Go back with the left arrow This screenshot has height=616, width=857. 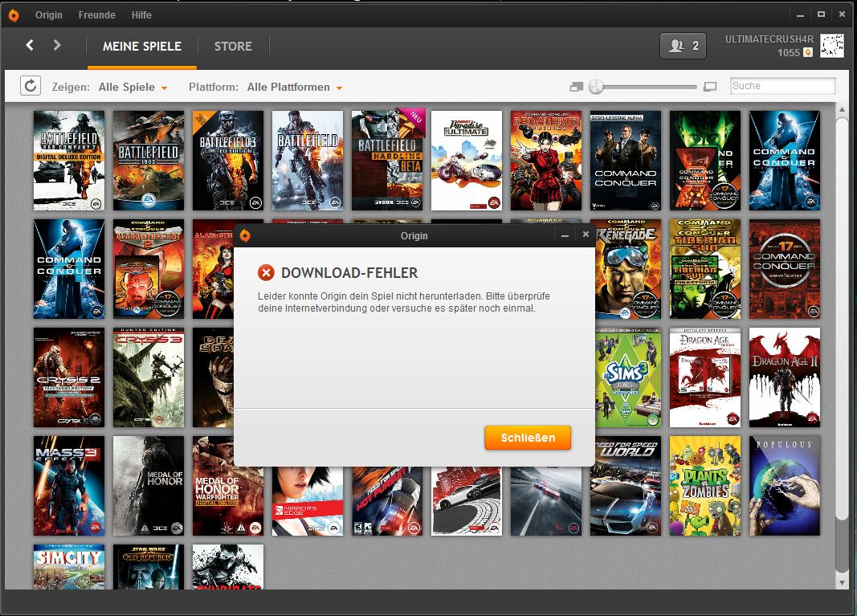coord(30,45)
